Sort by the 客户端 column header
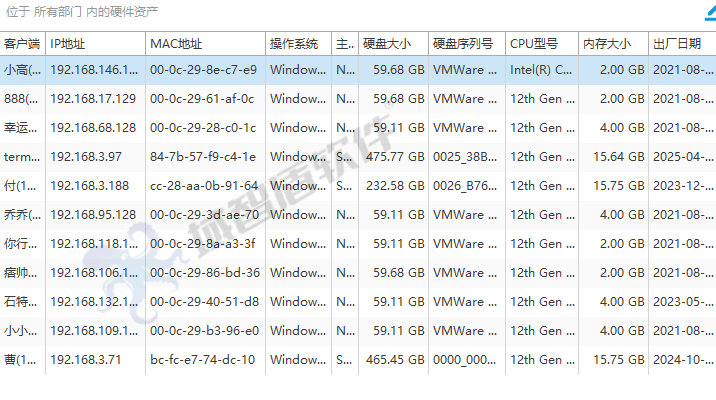This screenshot has width=716, height=400. coord(22,44)
